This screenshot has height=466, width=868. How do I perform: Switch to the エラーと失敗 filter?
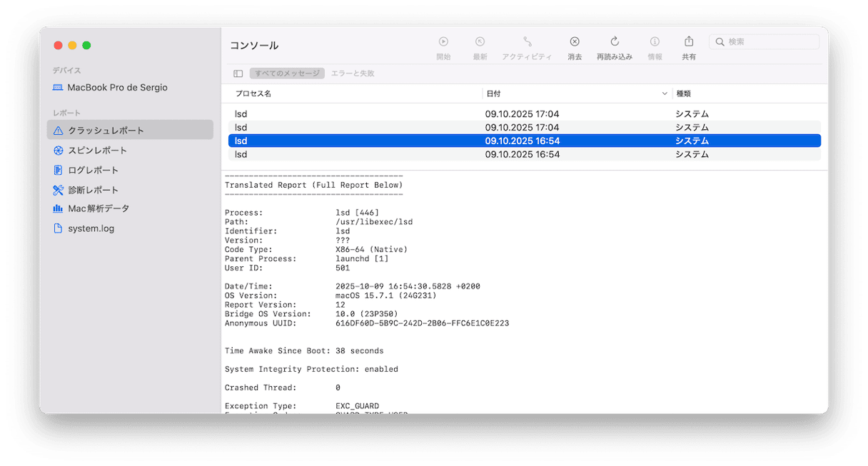[x=353, y=74]
